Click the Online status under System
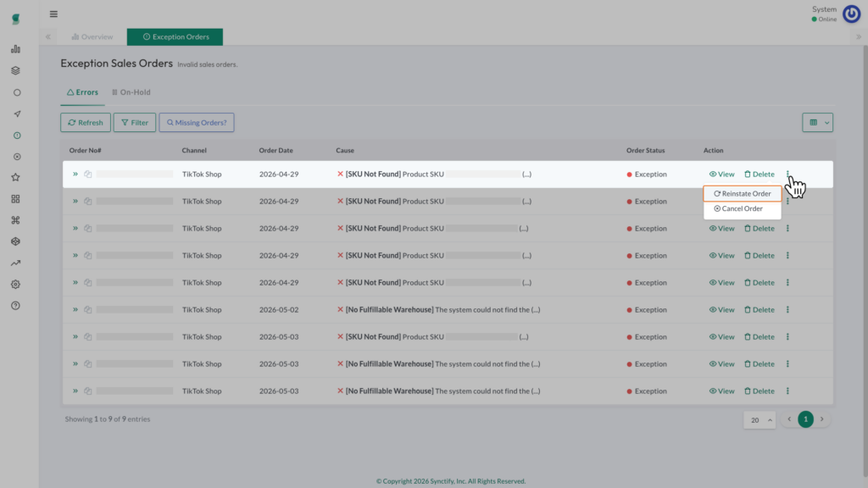868x488 pixels. 824,19
